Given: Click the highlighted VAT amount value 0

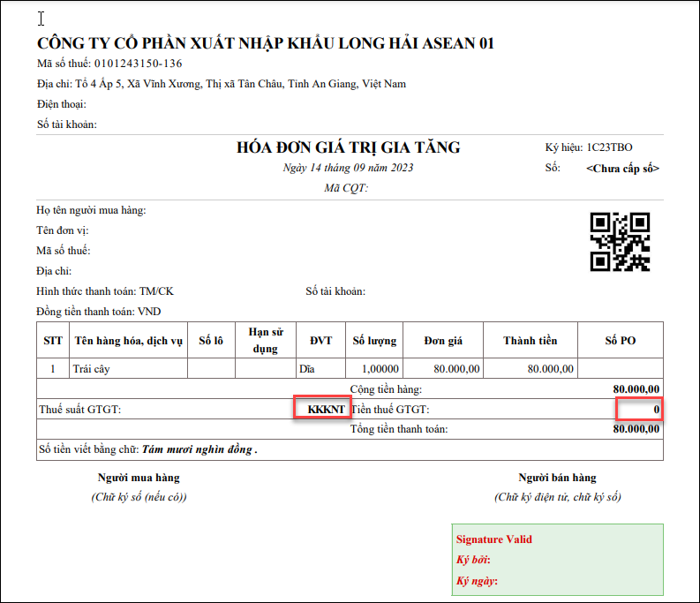Looking at the screenshot, I should (x=639, y=410).
